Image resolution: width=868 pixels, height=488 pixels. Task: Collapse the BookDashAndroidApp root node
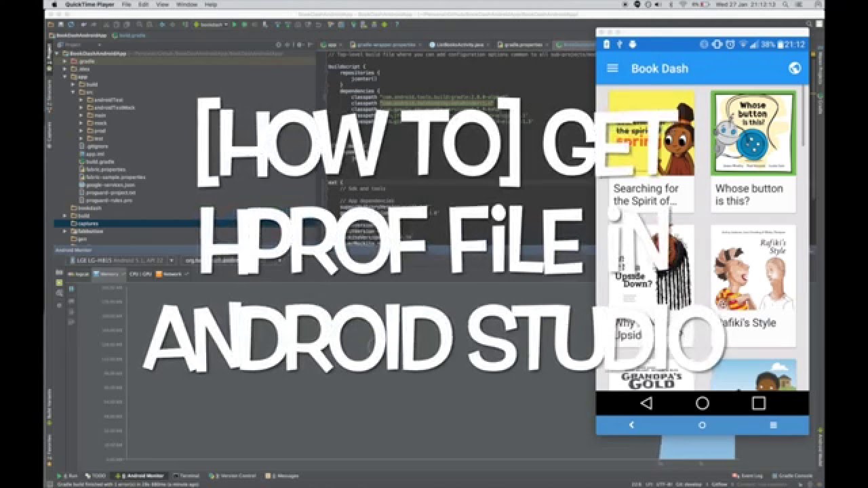[x=58, y=53]
